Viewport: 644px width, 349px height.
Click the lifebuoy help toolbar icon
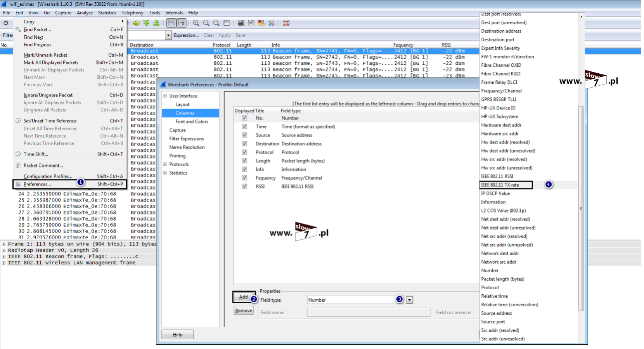[286, 23]
